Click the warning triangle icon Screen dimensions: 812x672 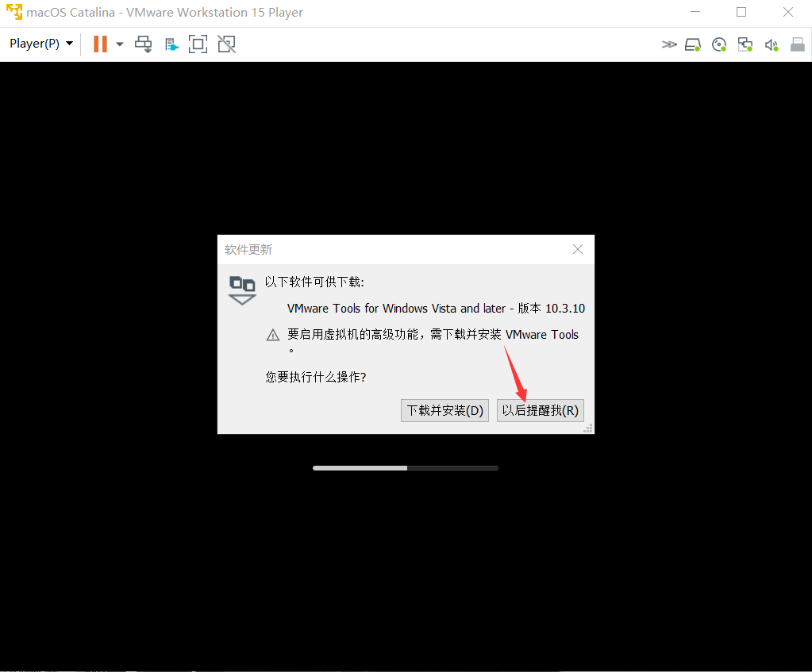273,335
